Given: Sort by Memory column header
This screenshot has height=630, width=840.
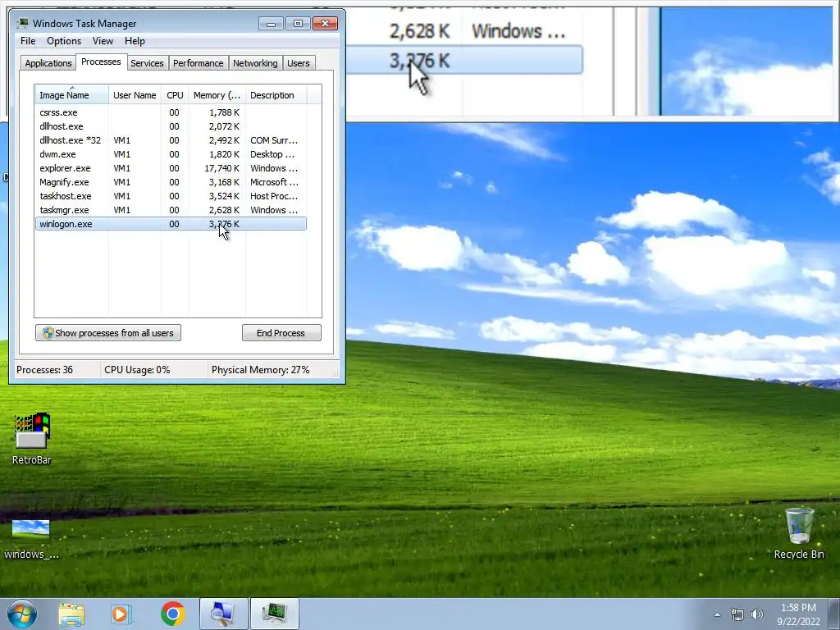Looking at the screenshot, I should pos(217,95).
